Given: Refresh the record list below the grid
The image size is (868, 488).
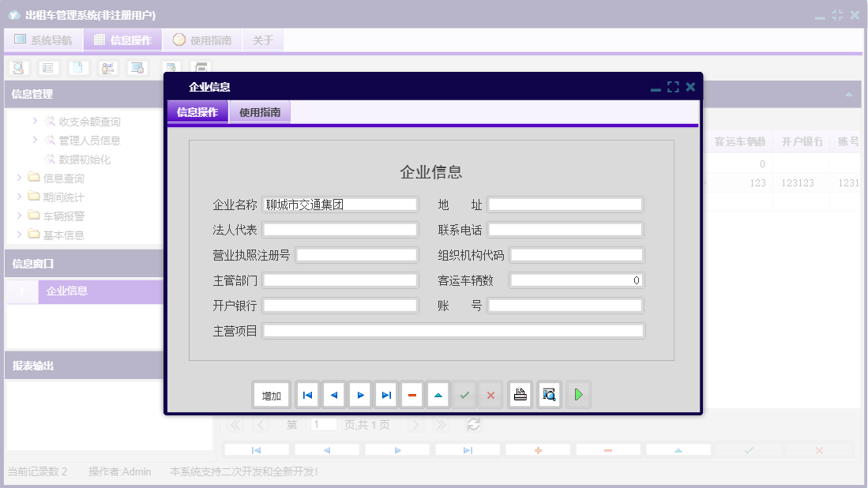Looking at the screenshot, I should 473,424.
